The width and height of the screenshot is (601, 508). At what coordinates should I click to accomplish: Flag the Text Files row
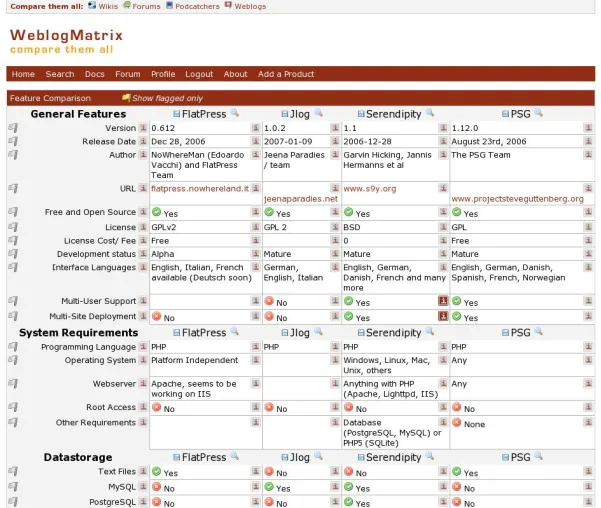[13, 471]
